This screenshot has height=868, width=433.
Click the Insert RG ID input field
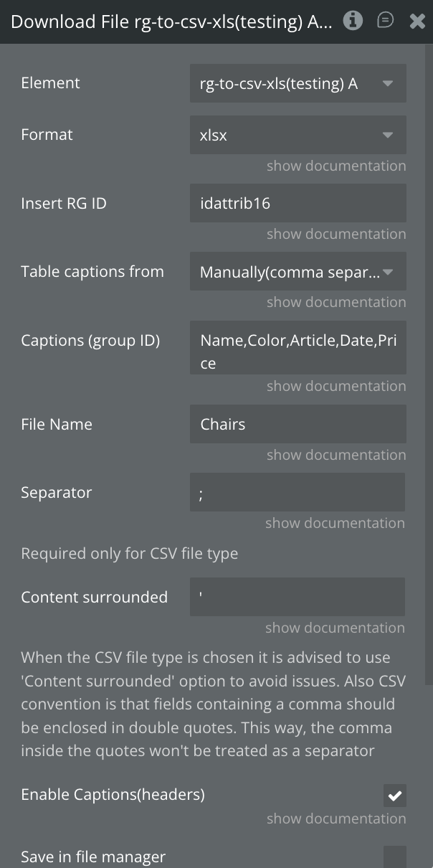pyautogui.click(x=298, y=203)
